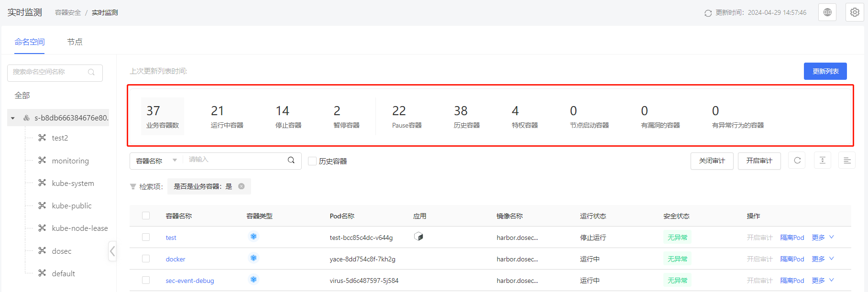Select the 22 Pause容器 stat
The width and height of the screenshot is (868, 292).
407,117
